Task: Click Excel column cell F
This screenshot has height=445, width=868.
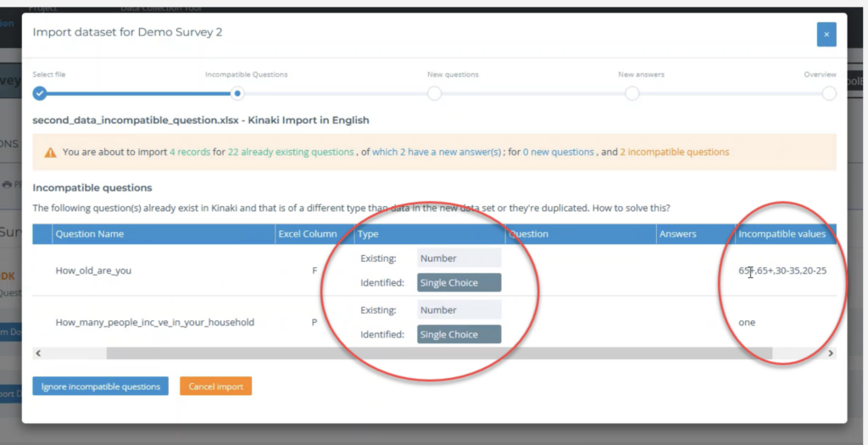Action: (314, 270)
